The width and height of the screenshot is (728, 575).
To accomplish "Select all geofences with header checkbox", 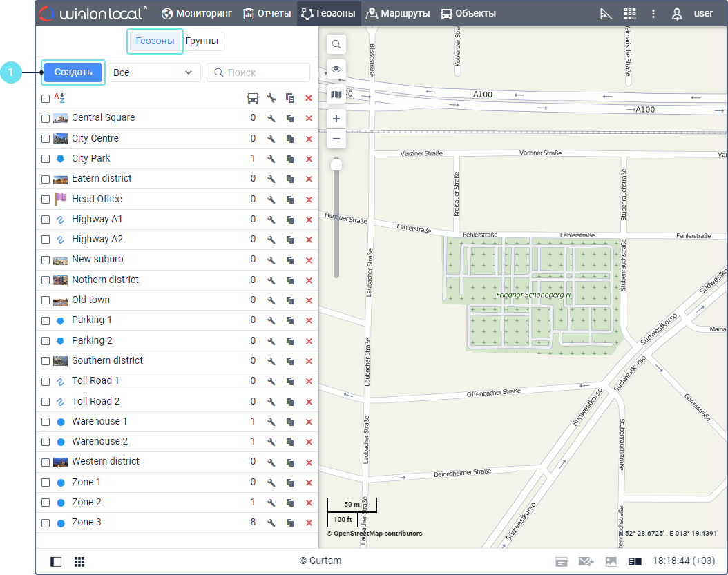I will (x=46, y=99).
